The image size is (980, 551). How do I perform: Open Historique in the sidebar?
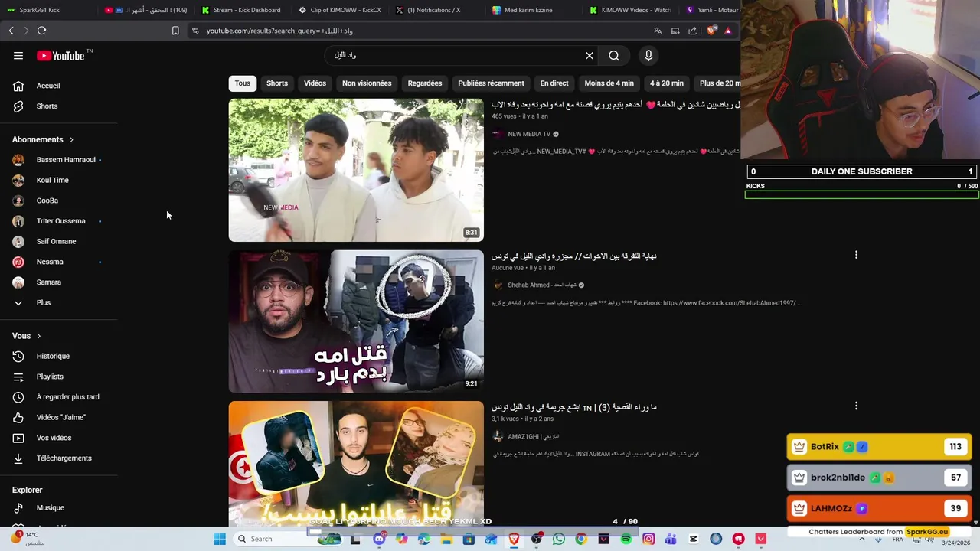[x=53, y=357]
